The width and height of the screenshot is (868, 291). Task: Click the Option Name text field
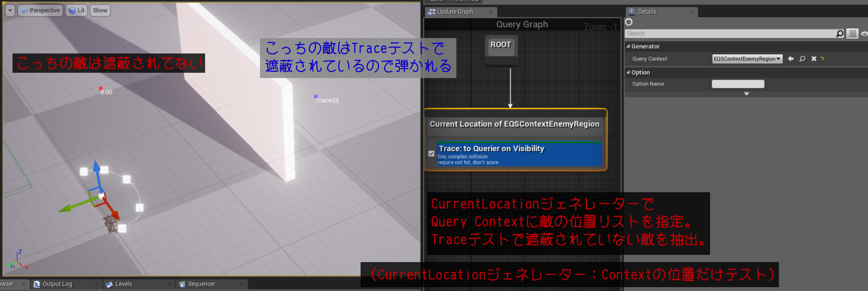tap(738, 84)
